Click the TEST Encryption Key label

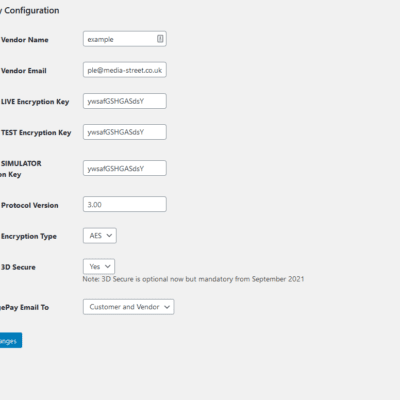point(36,133)
